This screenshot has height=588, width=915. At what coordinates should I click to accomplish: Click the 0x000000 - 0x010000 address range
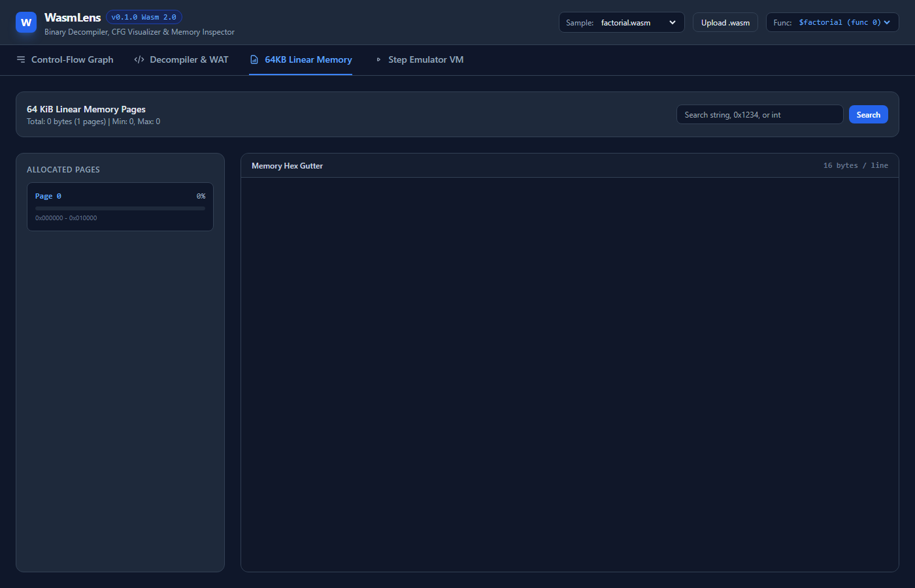[66, 218]
